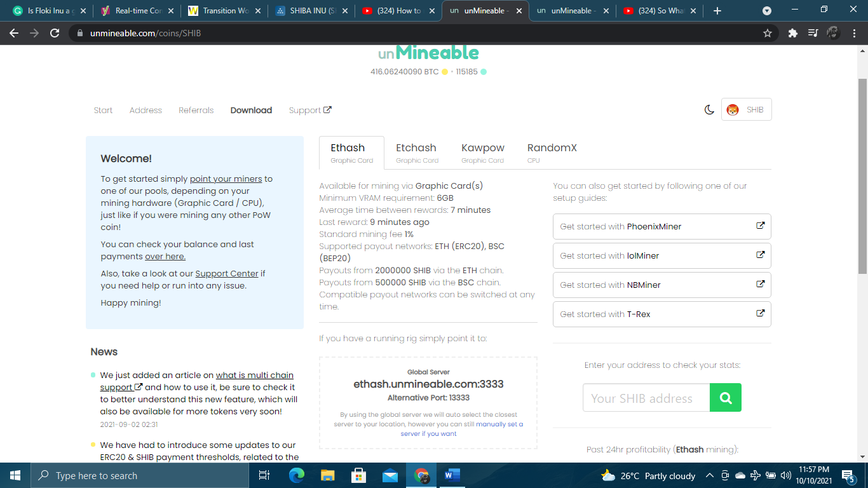868x488 pixels.
Task: Open the Download navigation item
Action: tap(251, 110)
